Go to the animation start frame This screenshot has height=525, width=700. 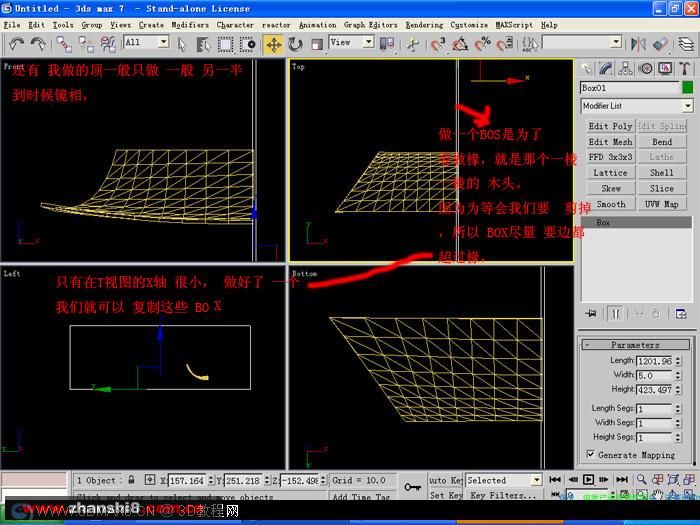555,480
